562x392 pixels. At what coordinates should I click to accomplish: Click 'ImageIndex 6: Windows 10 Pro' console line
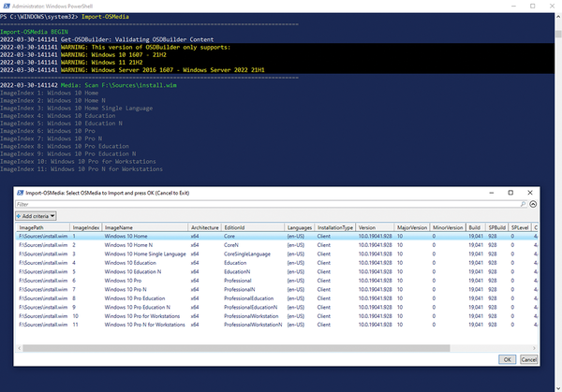(48, 131)
